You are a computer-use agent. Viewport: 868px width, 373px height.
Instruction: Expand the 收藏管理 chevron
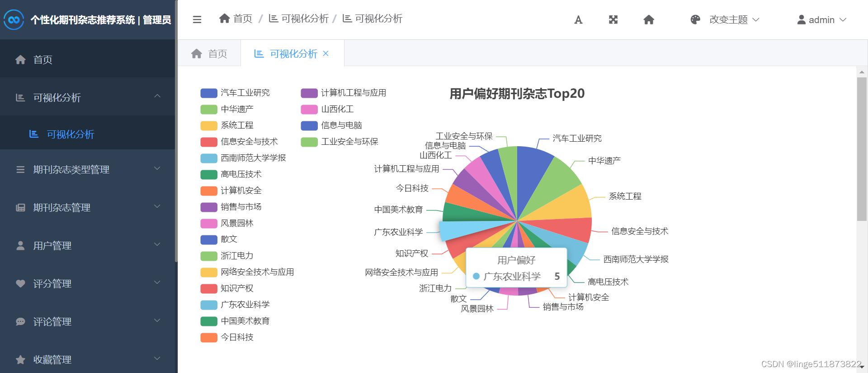tap(157, 359)
